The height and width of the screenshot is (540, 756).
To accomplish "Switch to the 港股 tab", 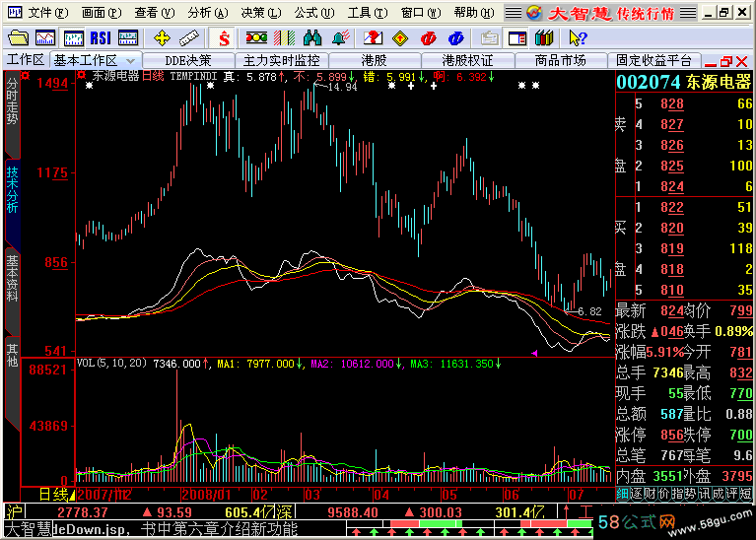I will coord(375,61).
